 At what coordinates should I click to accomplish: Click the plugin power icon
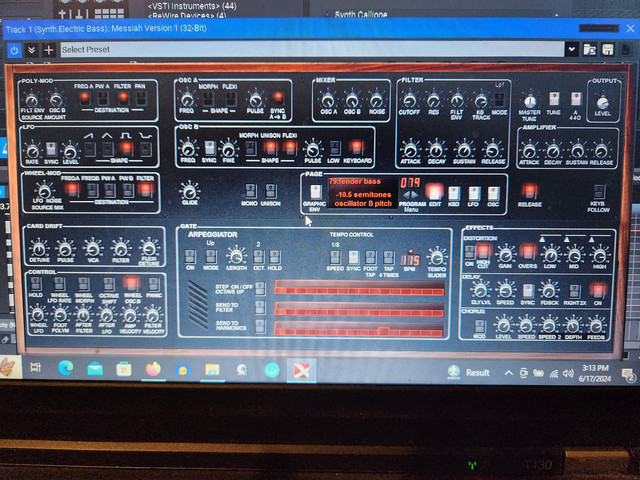point(14,49)
